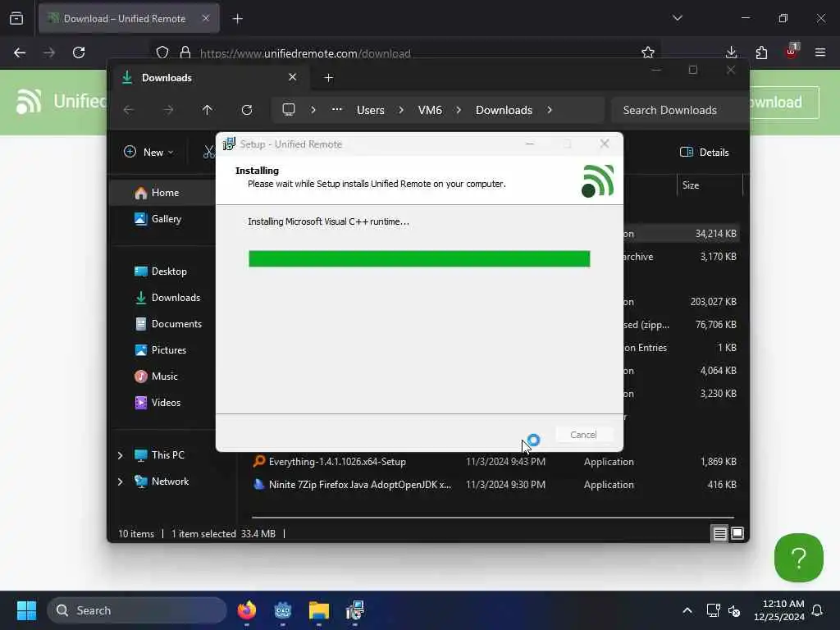
Task: Toggle the Details pane
Action: [x=704, y=152]
